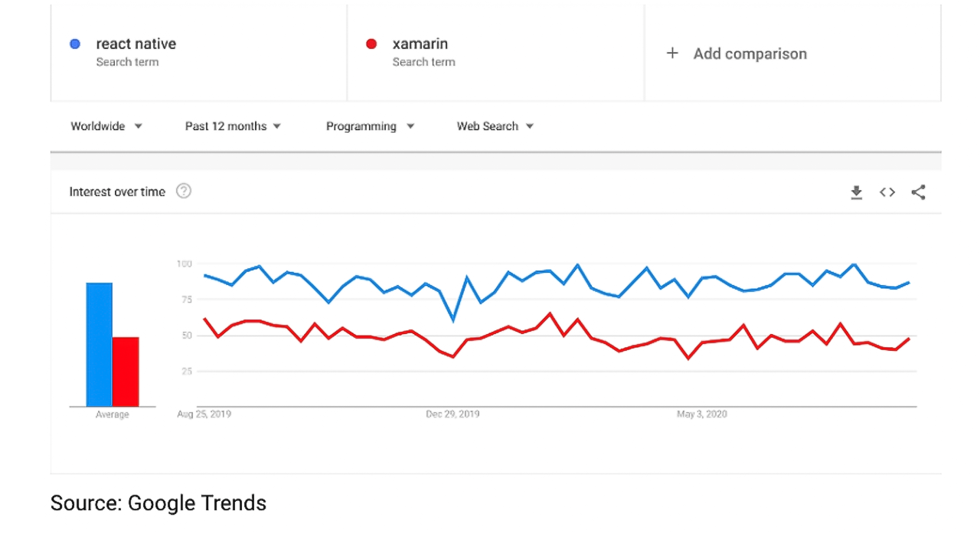Viewport: 980px width, 544px height.
Task: Click the Source: Google Trends text
Action: 158,503
